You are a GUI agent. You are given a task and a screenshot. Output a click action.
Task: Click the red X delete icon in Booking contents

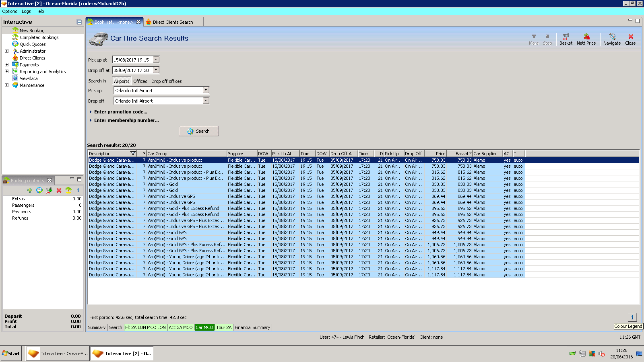[x=59, y=190]
